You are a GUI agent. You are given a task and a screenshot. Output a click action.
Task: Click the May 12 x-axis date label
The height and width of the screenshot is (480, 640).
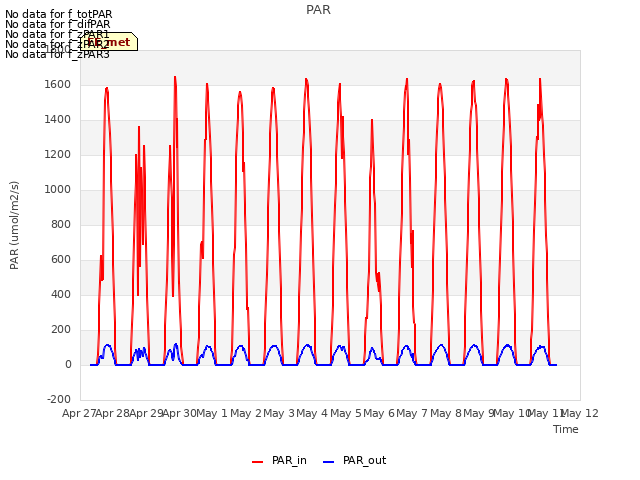pos(580,413)
